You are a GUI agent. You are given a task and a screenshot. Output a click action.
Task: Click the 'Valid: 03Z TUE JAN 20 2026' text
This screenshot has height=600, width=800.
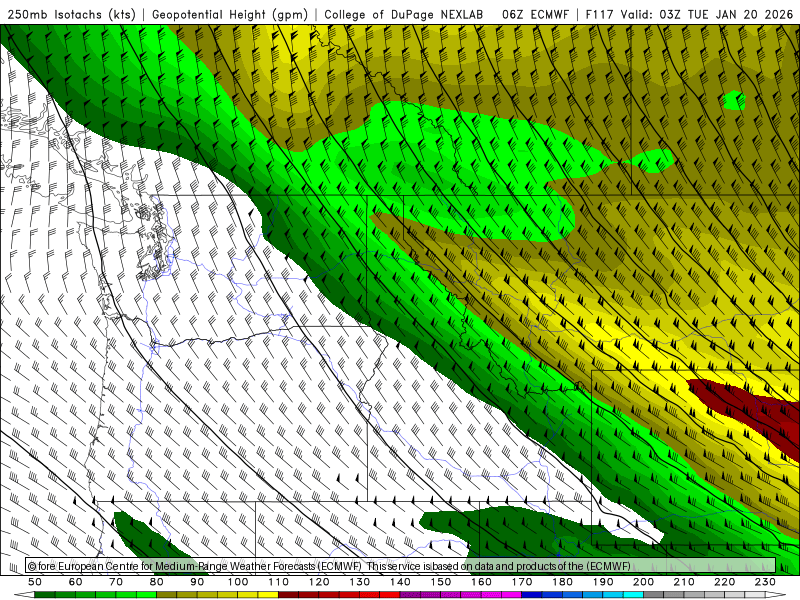pos(707,15)
